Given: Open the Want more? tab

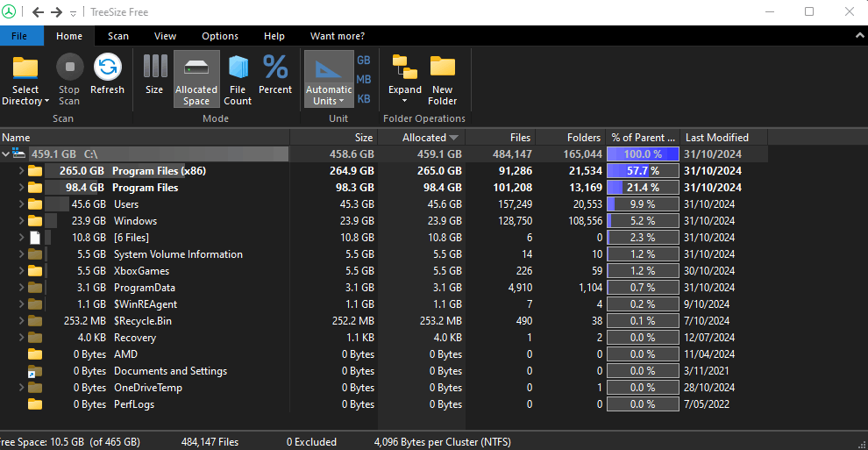Looking at the screenshot, I should (x=338, y=36).
